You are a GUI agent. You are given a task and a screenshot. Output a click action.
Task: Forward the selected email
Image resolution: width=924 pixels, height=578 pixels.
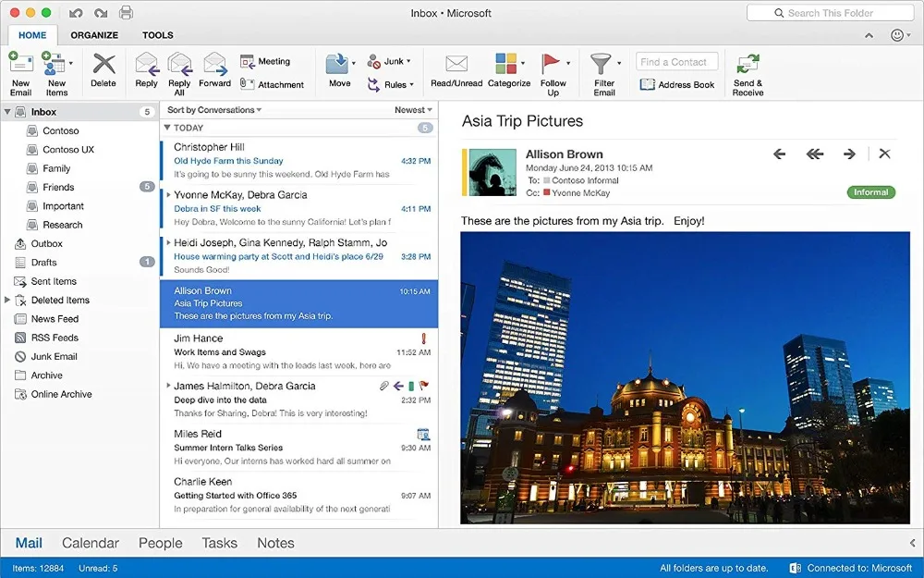pos(214,66)
